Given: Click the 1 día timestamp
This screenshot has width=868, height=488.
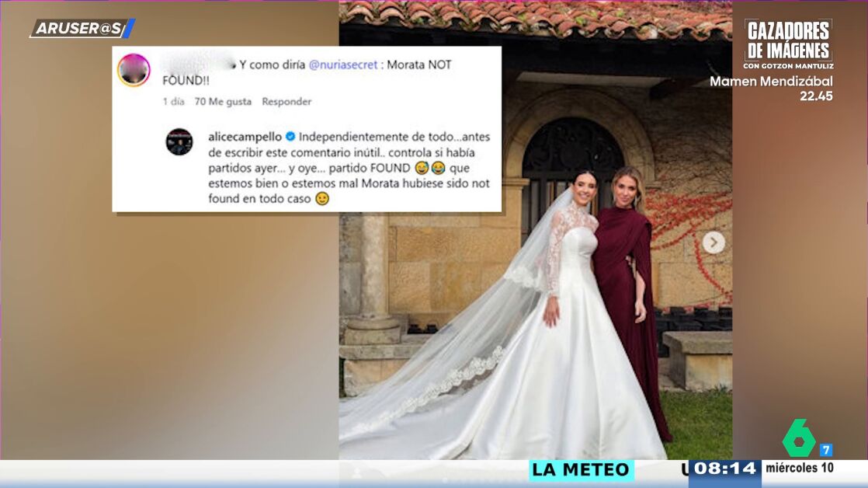Looking at the screenshot, I should tap(173, 101).
